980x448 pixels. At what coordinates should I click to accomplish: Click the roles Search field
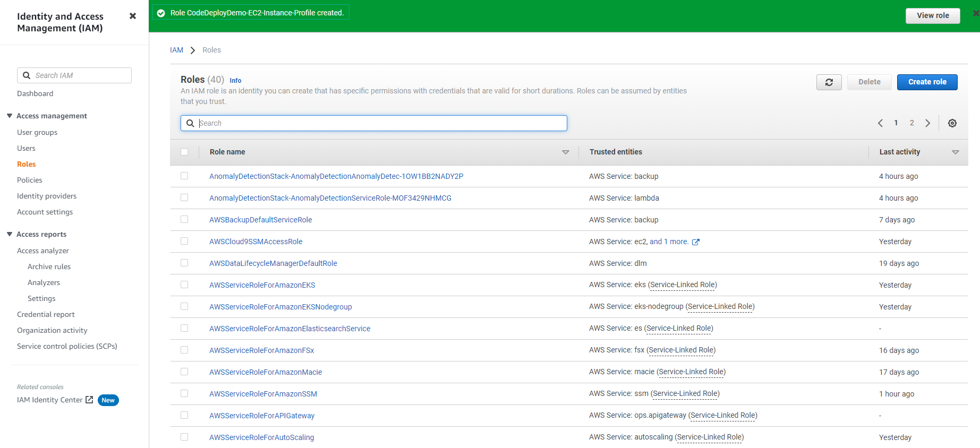(374, 123)
